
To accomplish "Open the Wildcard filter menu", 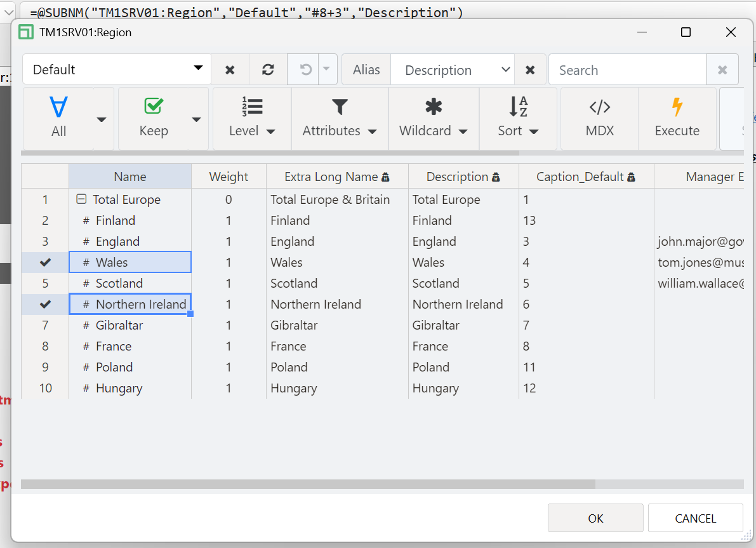I will [x=434, y=119].
